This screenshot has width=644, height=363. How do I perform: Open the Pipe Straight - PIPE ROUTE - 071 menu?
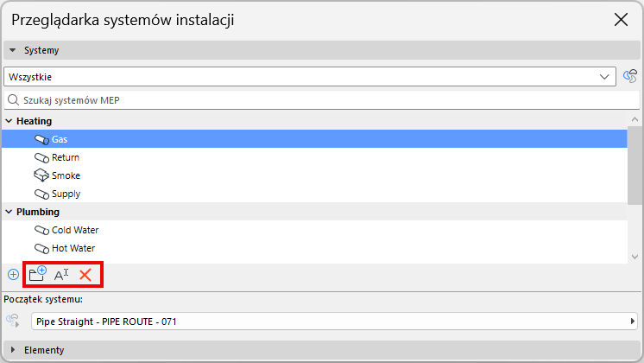pyautogui.click(x=334, y=322)
